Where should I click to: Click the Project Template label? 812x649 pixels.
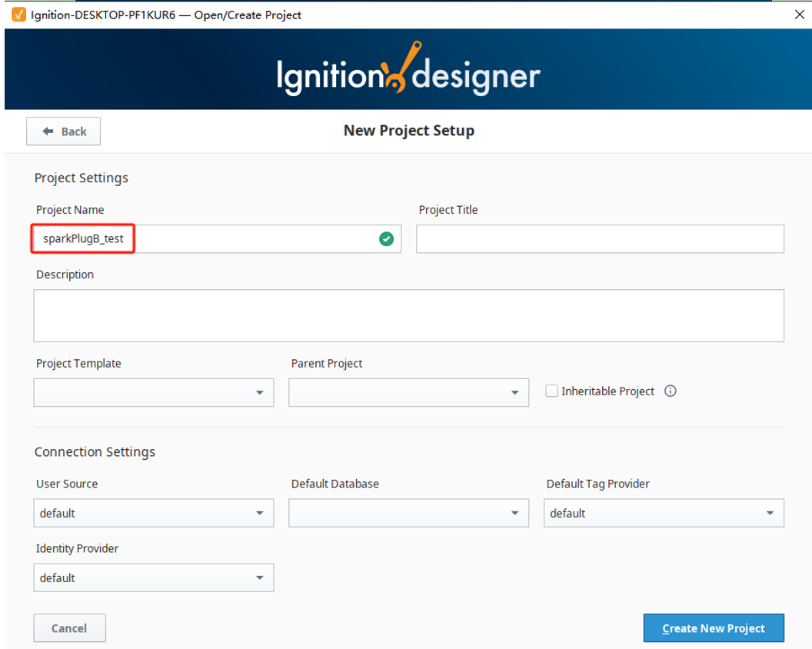point(78,364)
